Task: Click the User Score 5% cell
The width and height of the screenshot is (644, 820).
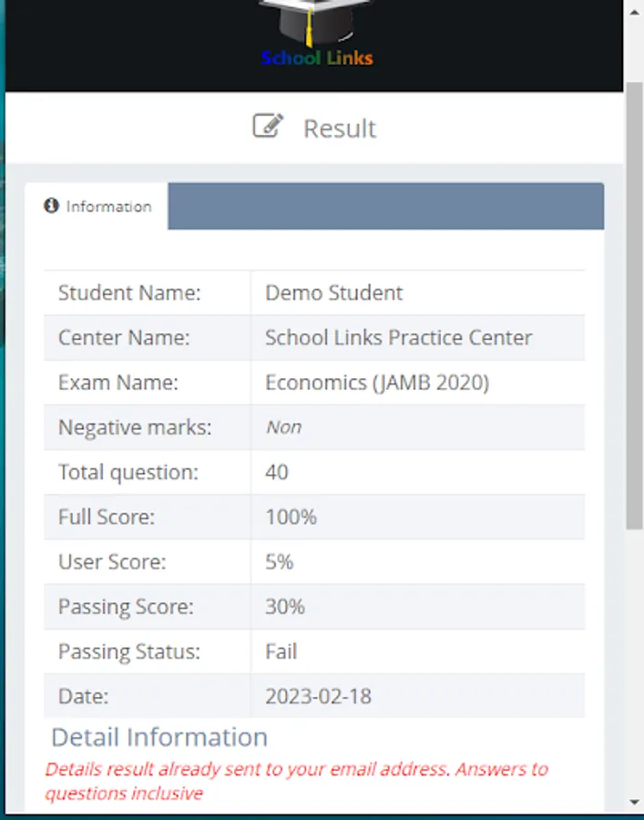Action: [280, 562]
